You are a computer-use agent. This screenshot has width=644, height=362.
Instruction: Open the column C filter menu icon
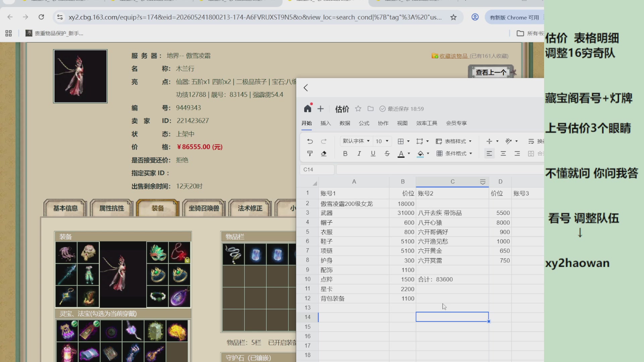click(x=483, y=182)
